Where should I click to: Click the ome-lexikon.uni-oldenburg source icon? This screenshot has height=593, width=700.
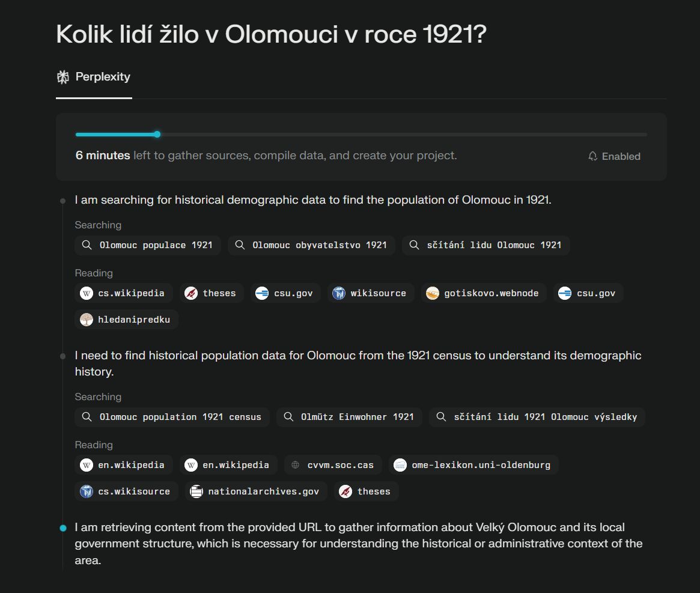click(x=400, y=465)
